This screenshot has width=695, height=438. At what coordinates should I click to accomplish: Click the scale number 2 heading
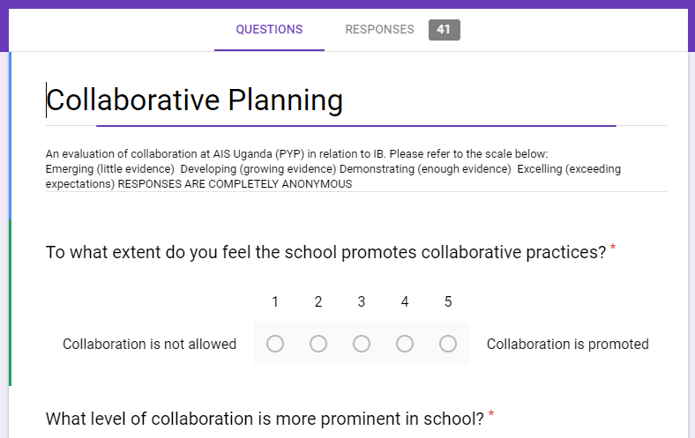tap(318, 302)
